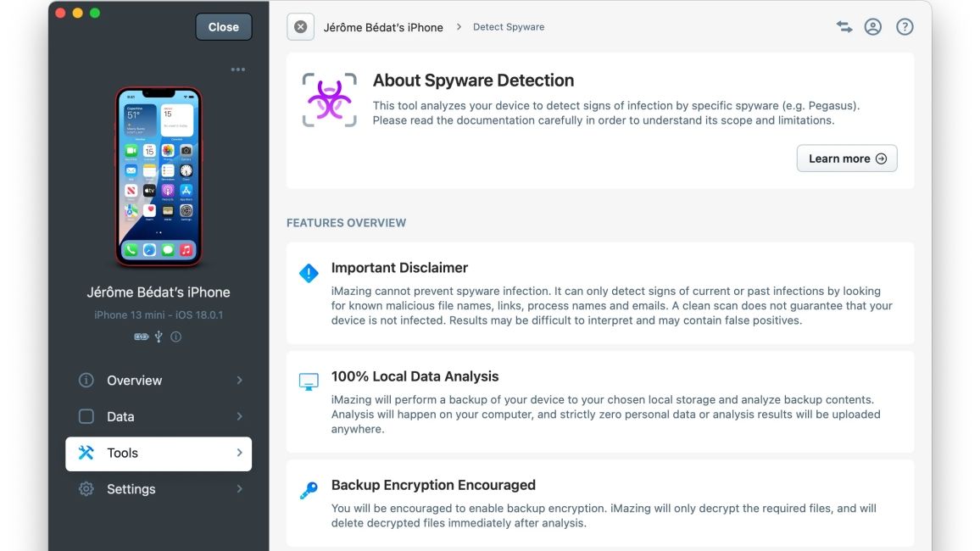Click the battery status icon under device name
The image size is (980, 551).
(142, 337)
